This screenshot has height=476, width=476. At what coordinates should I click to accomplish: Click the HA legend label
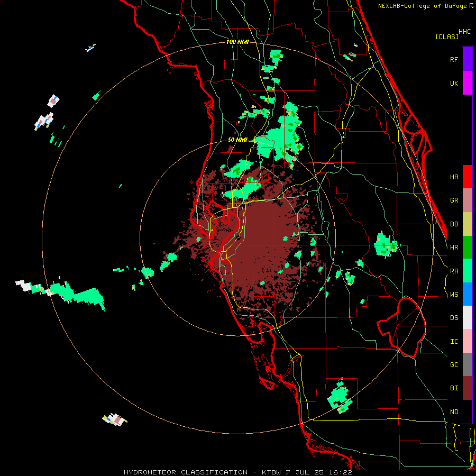pyautogui.click(x=454, y=177)
